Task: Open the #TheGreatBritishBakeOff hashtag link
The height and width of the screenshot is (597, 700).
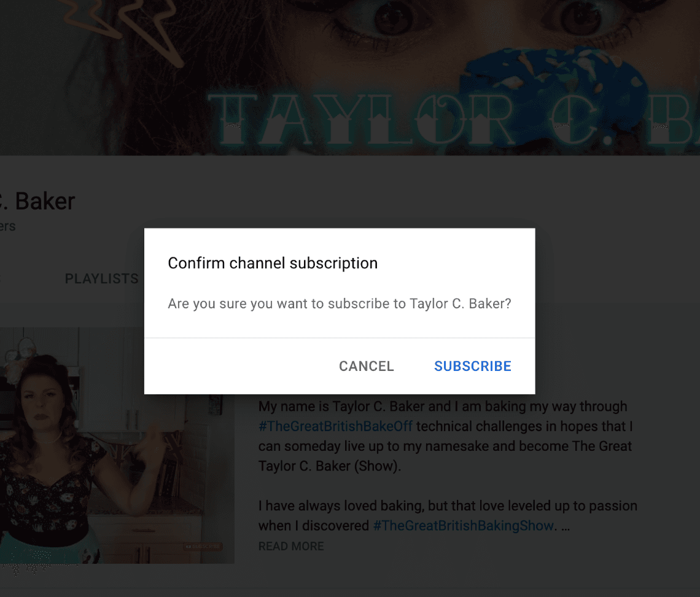Action: 335,426
